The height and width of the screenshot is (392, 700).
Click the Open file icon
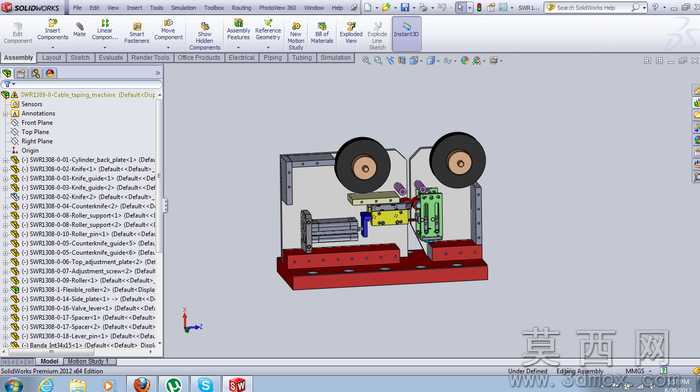385,8
